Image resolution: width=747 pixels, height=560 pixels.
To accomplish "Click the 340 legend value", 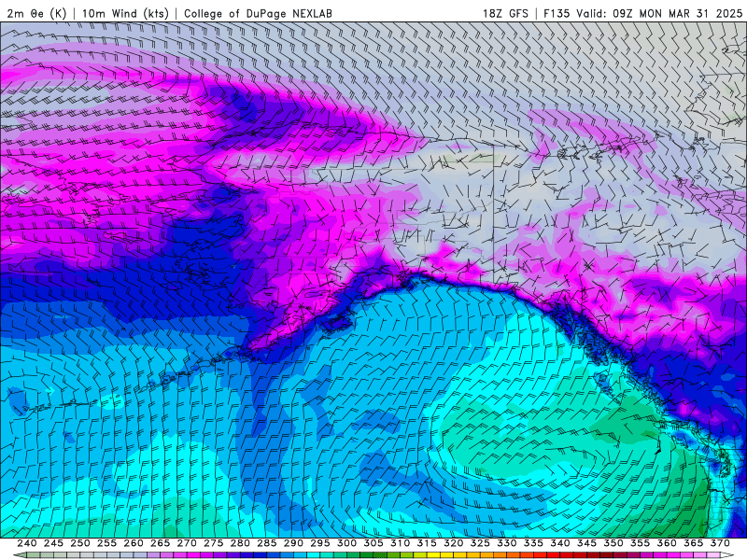I will pyautogui.click(x=560, y=543).
